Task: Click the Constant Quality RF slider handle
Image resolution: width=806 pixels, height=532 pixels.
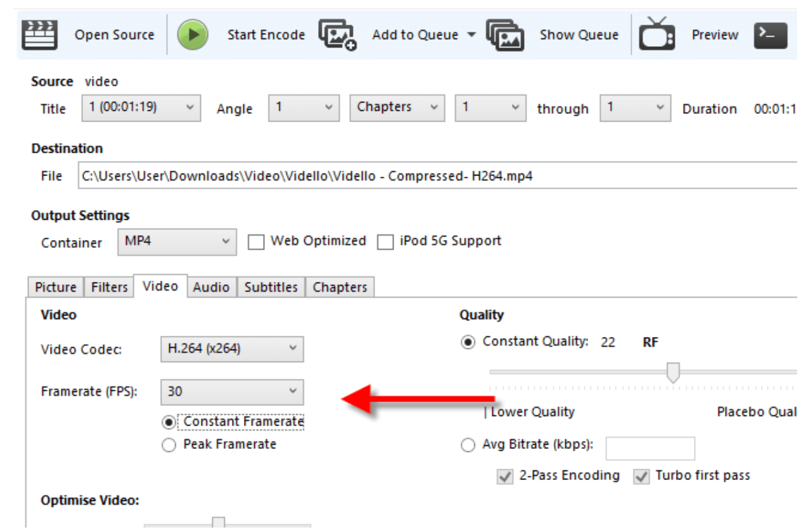Action: [673, 372]
